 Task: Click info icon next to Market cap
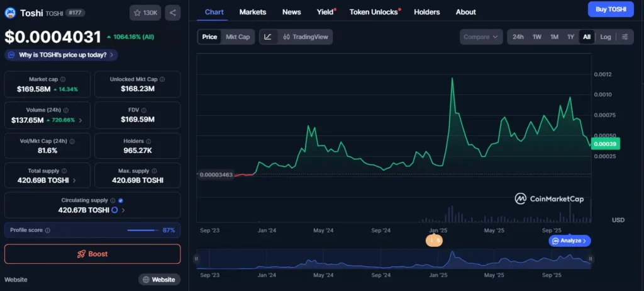tap(63, 79)
